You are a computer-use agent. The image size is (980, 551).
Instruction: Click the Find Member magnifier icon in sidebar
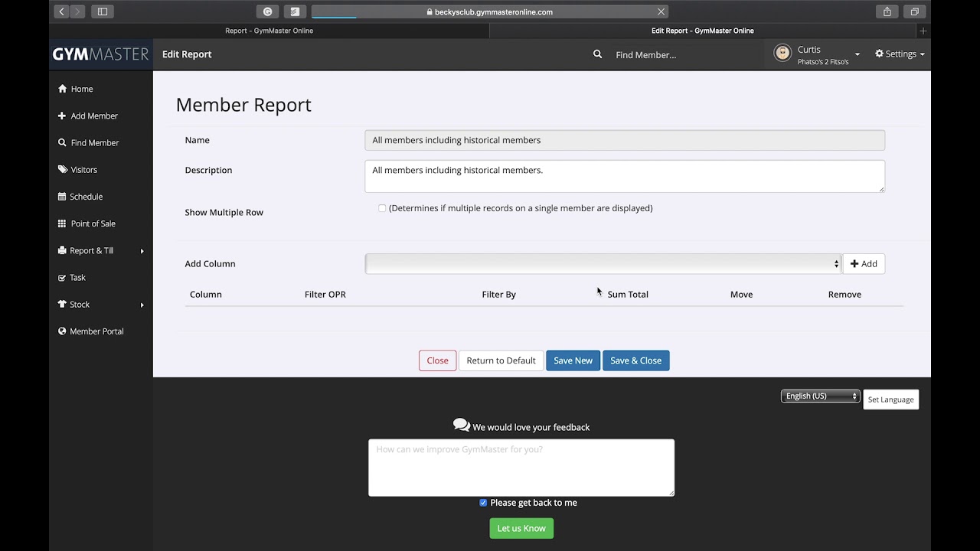[62, 142]
